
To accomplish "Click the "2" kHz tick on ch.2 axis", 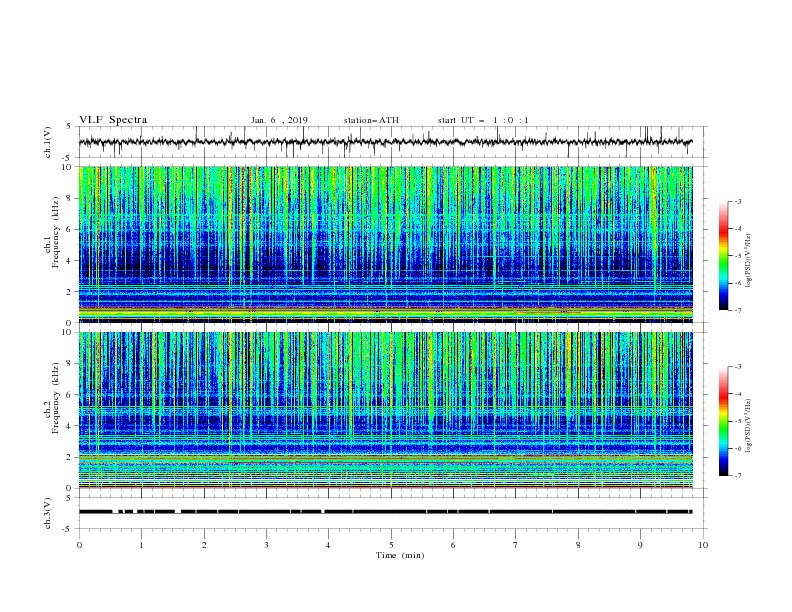I will 70,457.
